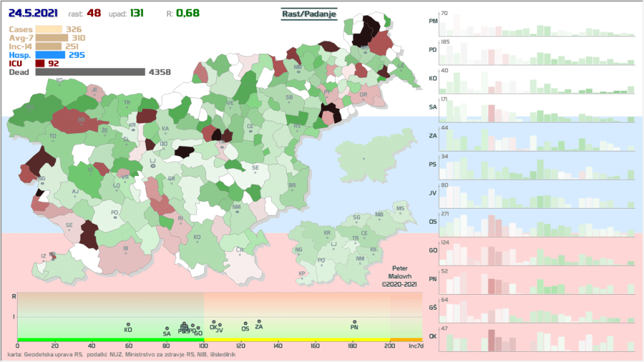This screenshot has height=362, width=644.
Task: Click the date 24.5.2021
Action: pos(36,13)
